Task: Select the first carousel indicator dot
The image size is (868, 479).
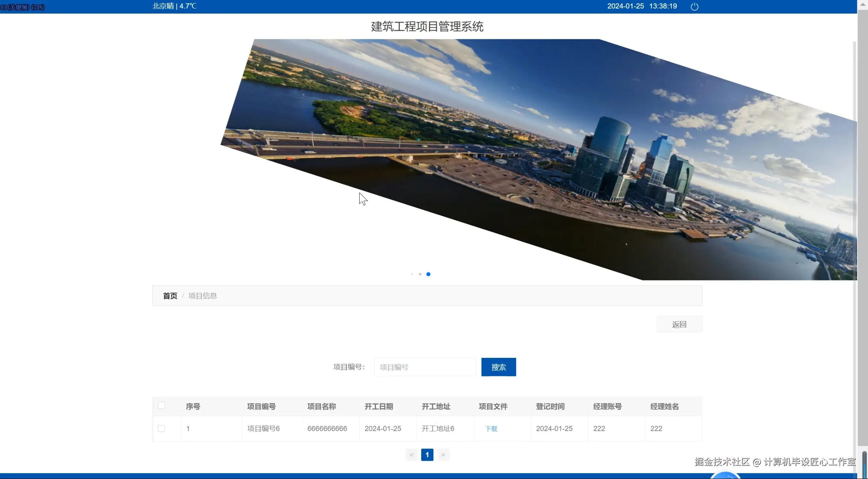Action: pos(412,274)
